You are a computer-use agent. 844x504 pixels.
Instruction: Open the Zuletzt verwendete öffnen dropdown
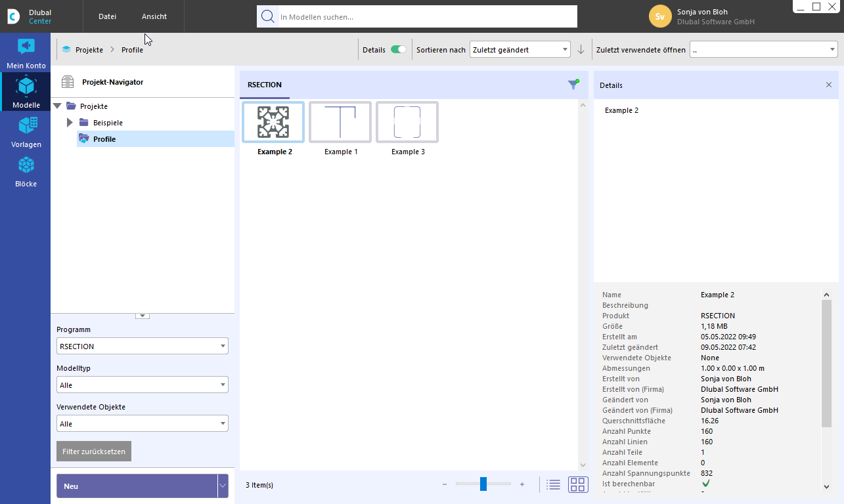point(763,49)
